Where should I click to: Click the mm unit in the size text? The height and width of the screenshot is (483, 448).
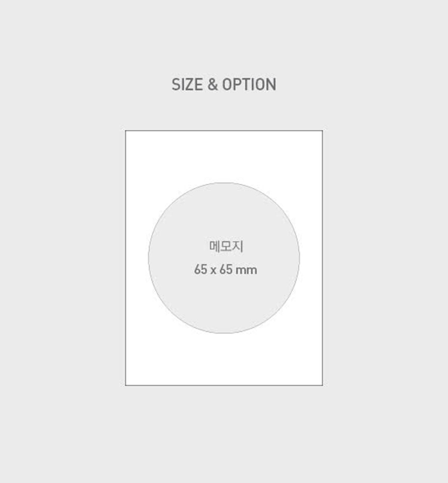246,270
